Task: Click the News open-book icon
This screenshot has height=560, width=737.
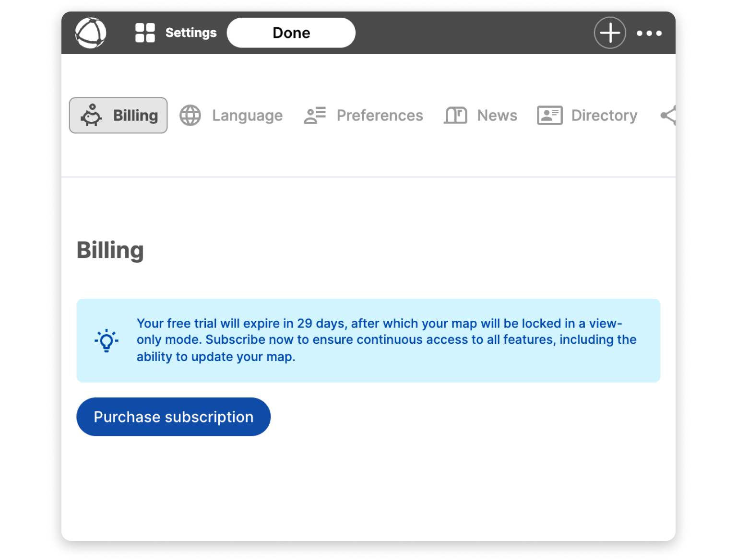Action: [x=455, y=116]
